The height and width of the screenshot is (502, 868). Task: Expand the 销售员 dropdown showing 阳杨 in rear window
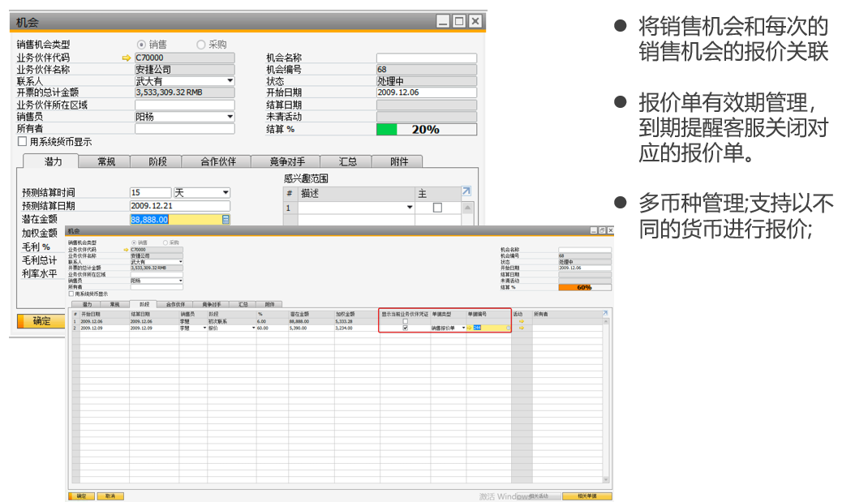tap(230, 117)
